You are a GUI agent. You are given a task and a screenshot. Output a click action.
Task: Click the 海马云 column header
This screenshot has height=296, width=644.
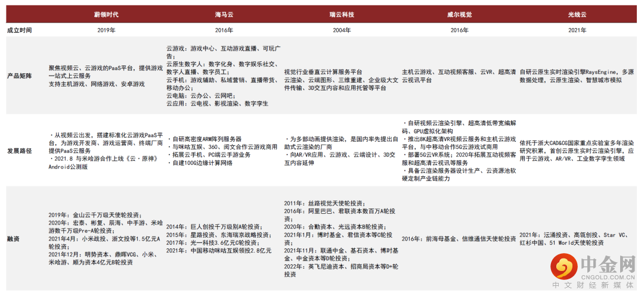pyautogui.click(x=224, y=14)
